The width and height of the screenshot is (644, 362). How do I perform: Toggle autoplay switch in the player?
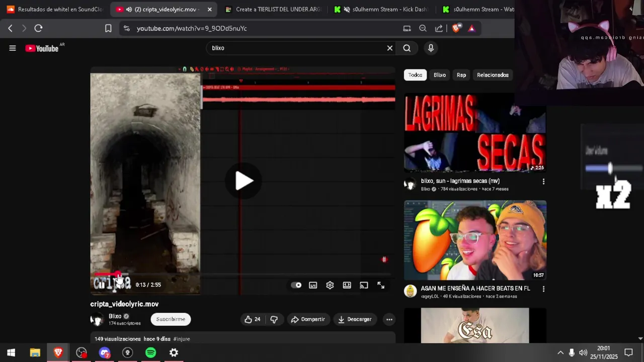click(x=296, y=285)
